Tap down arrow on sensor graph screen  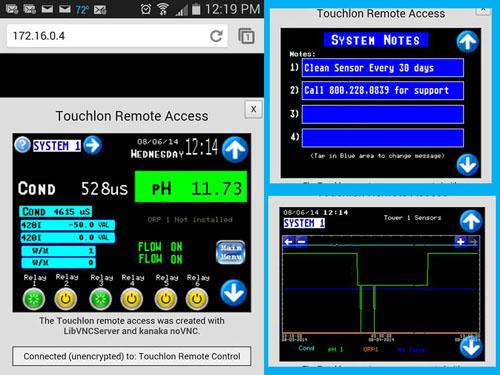pyautogui.click(x=471, y=347)
